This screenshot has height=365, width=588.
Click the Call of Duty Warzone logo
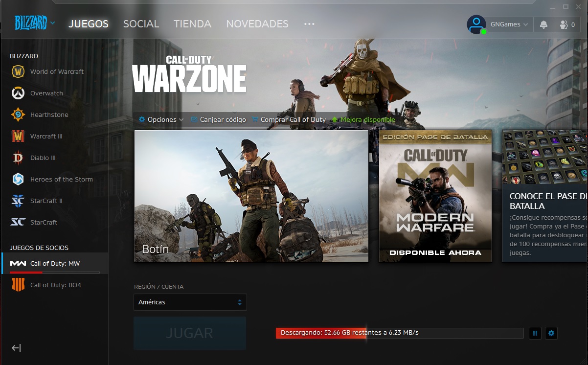[189, 74]
